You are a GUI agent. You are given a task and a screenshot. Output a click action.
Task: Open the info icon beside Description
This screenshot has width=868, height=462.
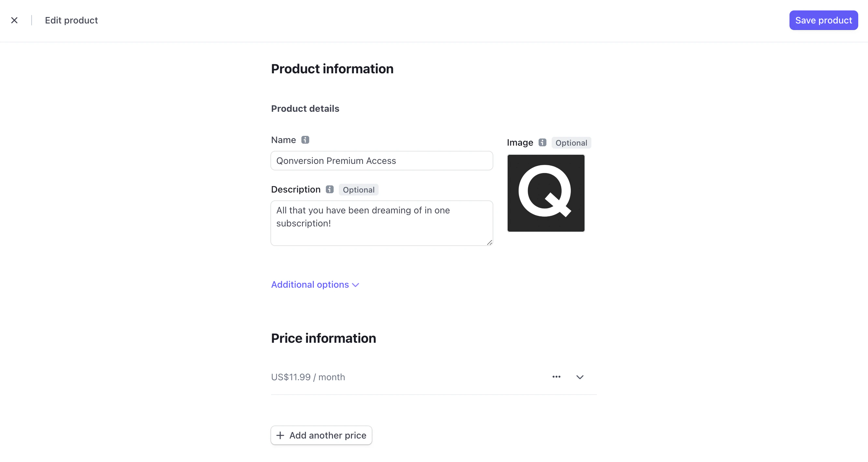tap(329, 189)
